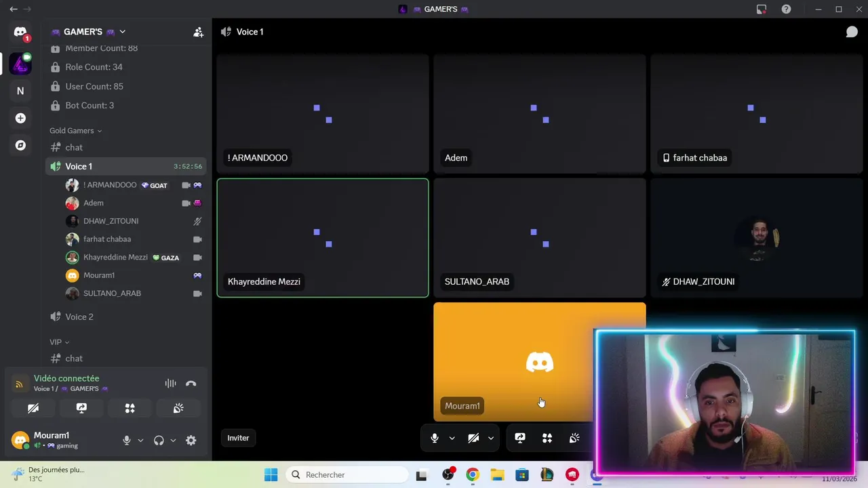Disconnect from voice with the hang-up icon
This screenshot has width=868, height=488.
(x=191, y=384)
